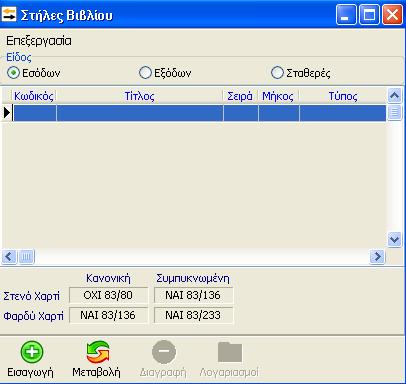Click the Φαρδύ Χαρτί label
Viewport: 406px width, 384px height.
coord(33,315)
